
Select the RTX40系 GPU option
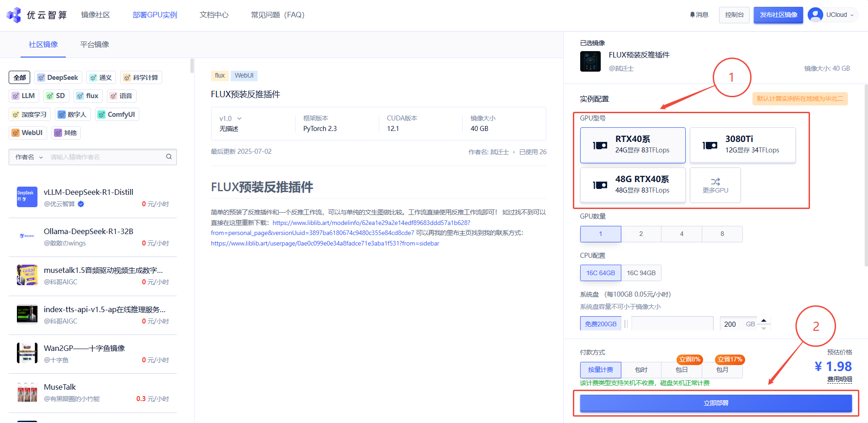633,145
